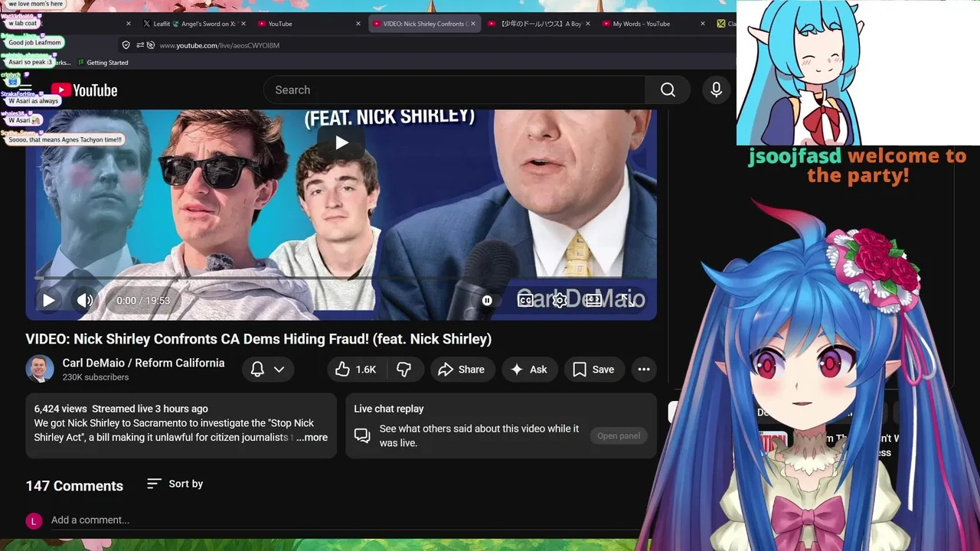This screenshot has width=980, height=551.
Task: Click the video title text
Action: (259, 339)
